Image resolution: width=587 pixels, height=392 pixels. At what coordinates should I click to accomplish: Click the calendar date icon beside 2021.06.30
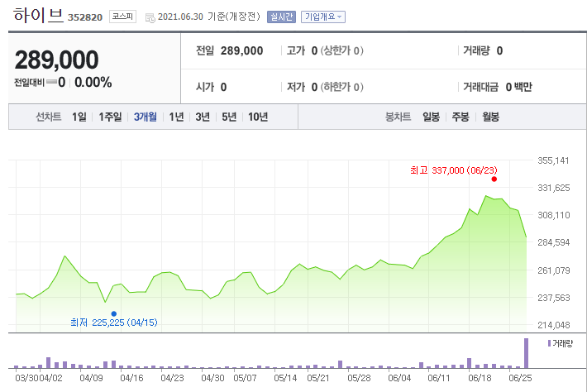[150, 17]
